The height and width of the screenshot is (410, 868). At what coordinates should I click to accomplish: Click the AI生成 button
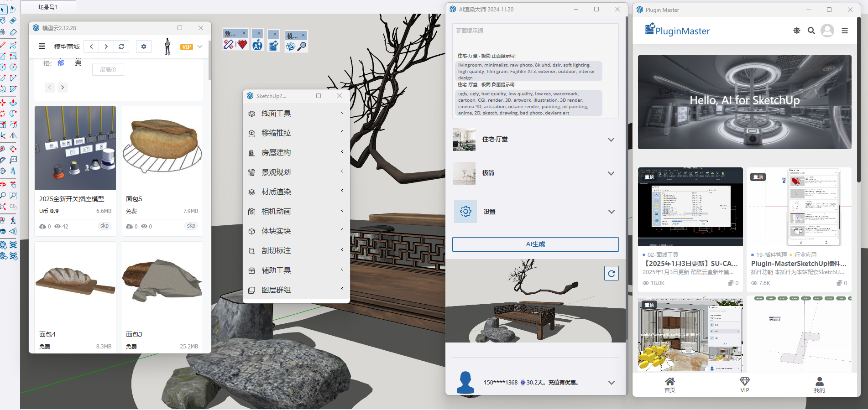pyautogui.click(x=535, y=244)
